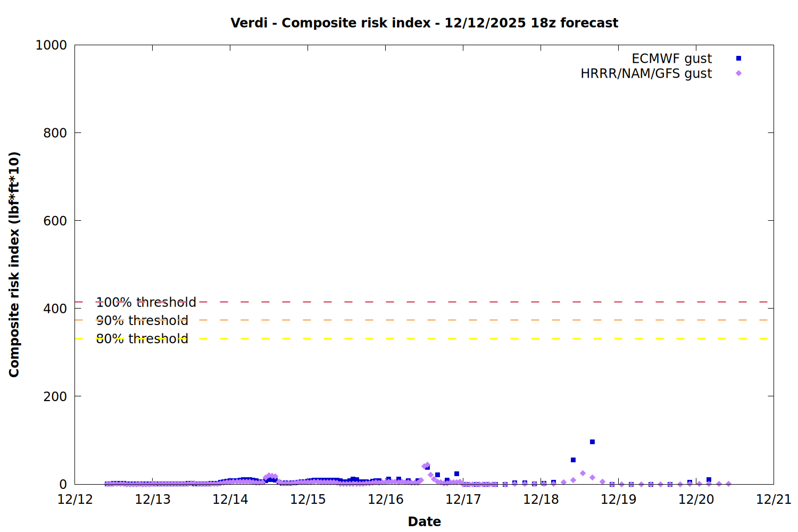The height and width of the screenshot is (532, 798).
Task: Click the highest purple diamond between 12/18 and 12/19
Action: pyautogui.click(x=583, y=473)
